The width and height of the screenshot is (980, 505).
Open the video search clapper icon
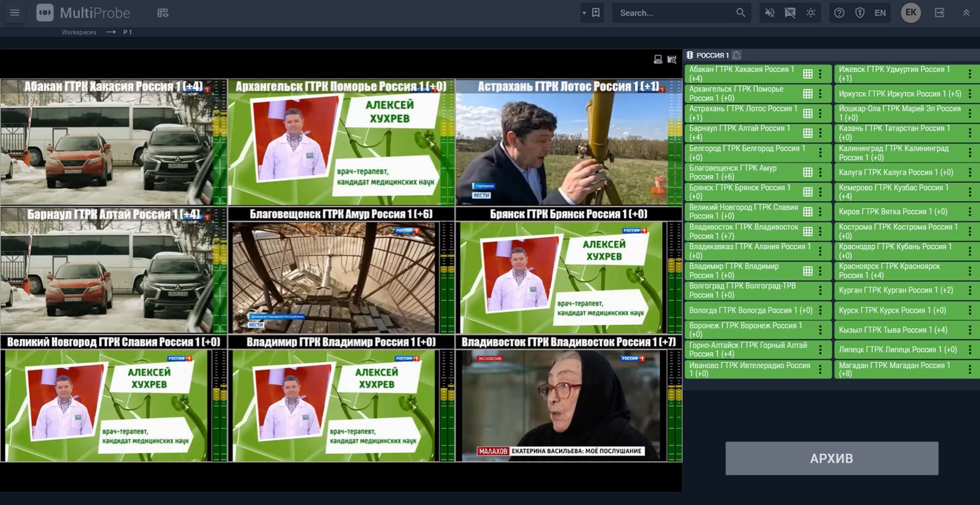tap(672, 59)
